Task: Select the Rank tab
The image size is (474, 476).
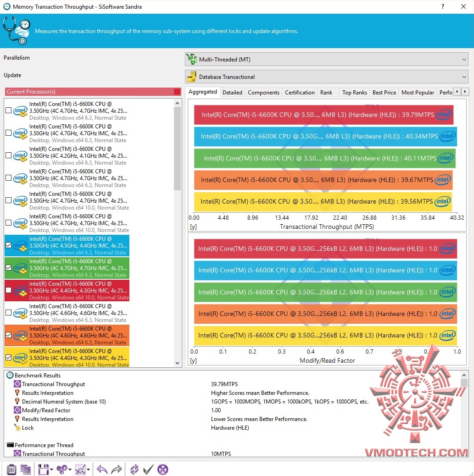Action: click(x=326, y=93)
